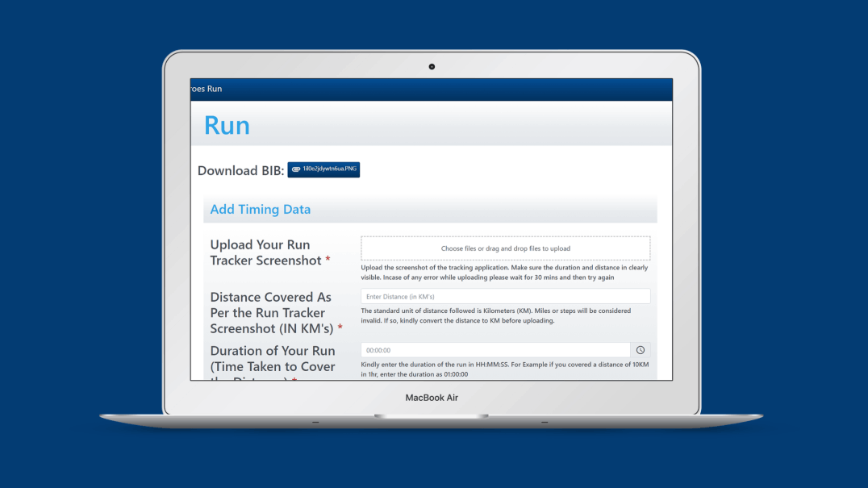This screenshot has width=868, height=488.
Task: Click the 00:00:00 duration input field
Action: pos(495,350)
